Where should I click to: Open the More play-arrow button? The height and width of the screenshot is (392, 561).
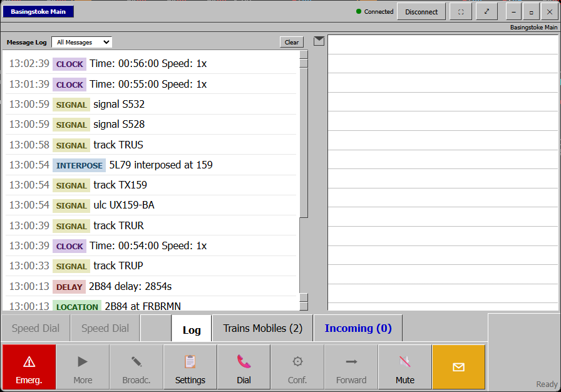[83, 366]
